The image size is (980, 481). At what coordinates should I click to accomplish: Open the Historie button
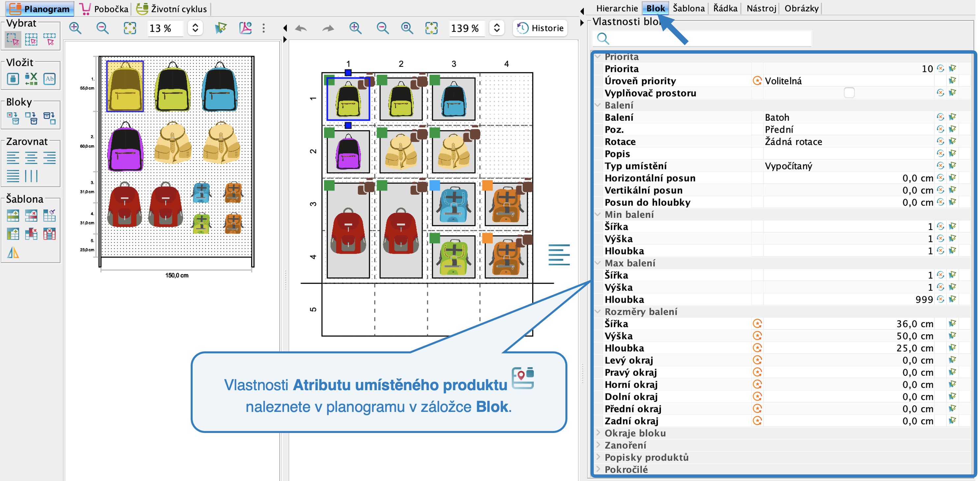tap(540, 28)
